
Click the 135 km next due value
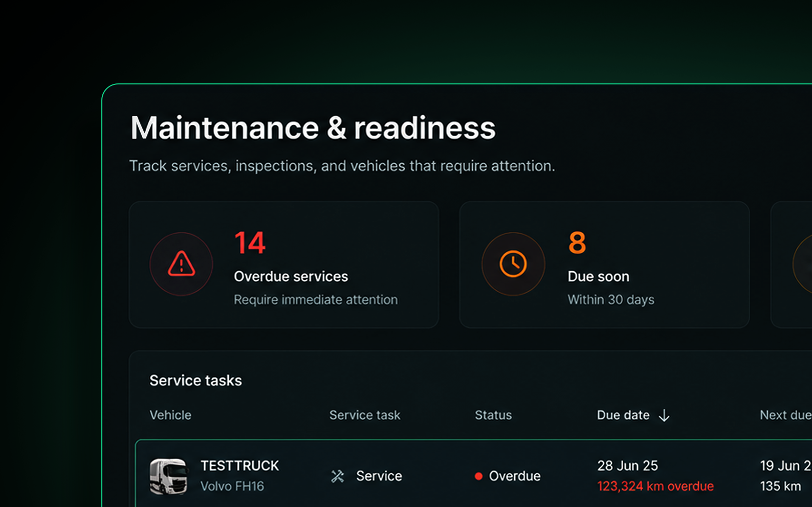[x=780, y=486]
